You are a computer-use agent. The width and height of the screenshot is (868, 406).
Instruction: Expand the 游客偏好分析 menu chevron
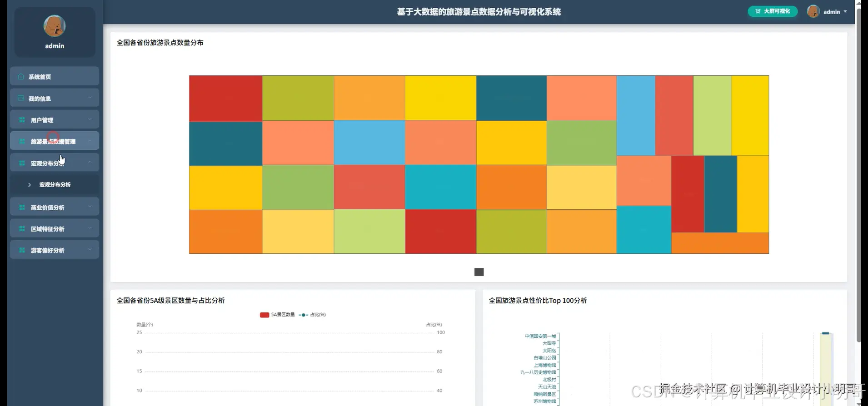coord(90,249)
